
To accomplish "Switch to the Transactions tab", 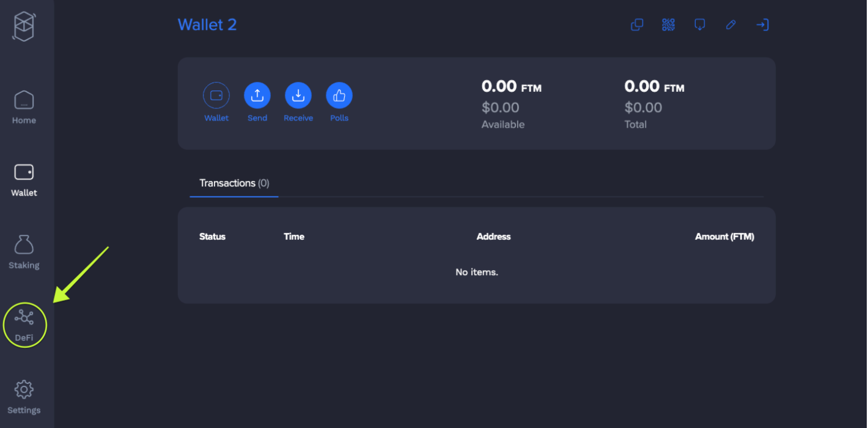I will [234, 183].
